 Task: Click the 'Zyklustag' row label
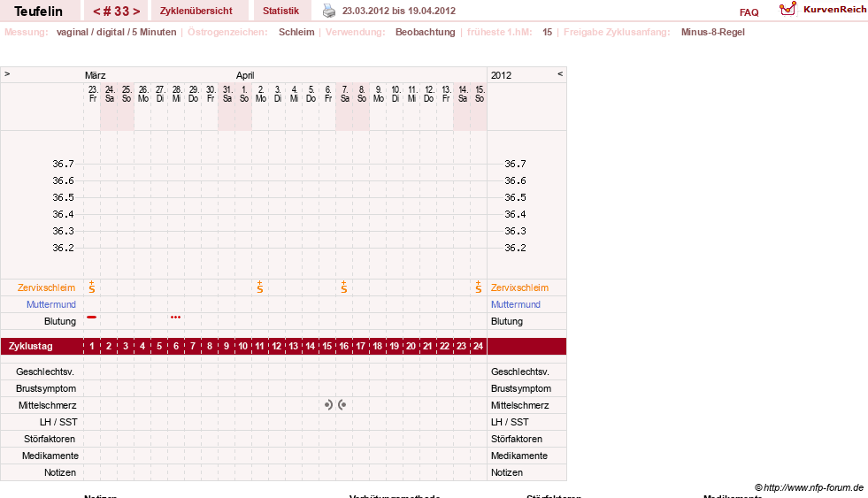tap(30, 346)
